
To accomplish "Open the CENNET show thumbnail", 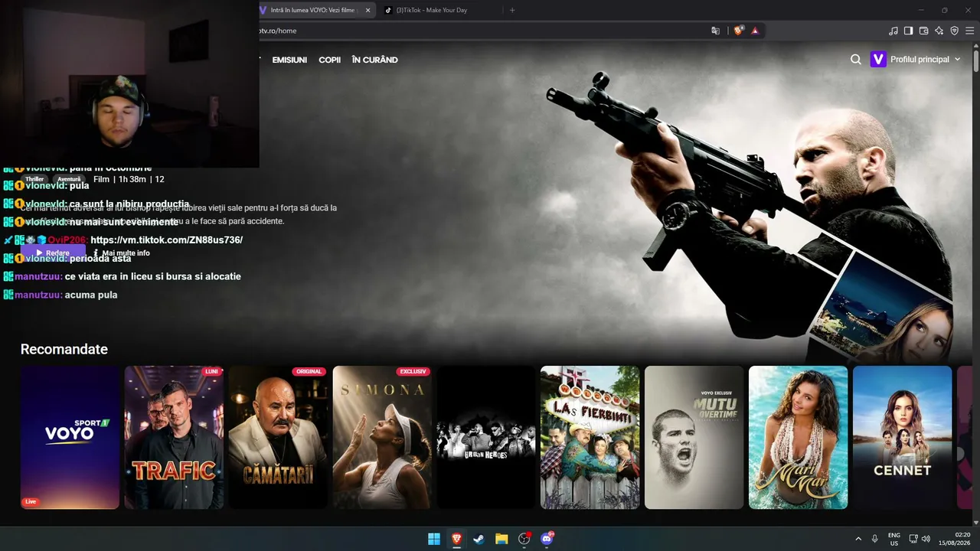I will tap(902, 437).
